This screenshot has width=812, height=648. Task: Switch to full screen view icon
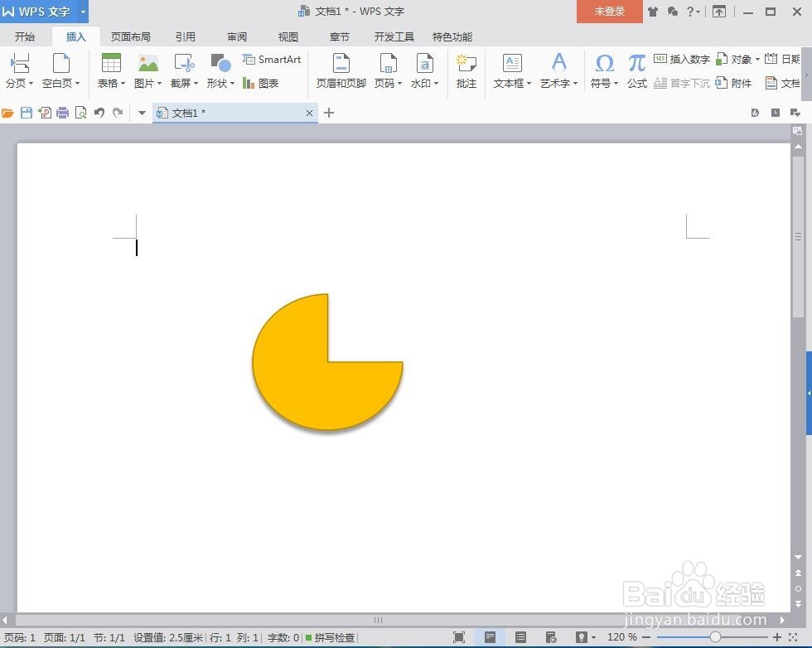click(x=459, y=637)
